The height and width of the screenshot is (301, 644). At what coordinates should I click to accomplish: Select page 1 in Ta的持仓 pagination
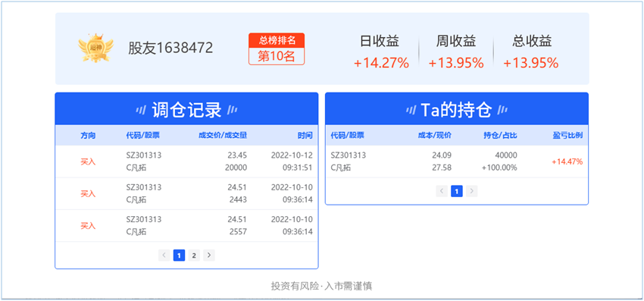[x=457, y=191]
